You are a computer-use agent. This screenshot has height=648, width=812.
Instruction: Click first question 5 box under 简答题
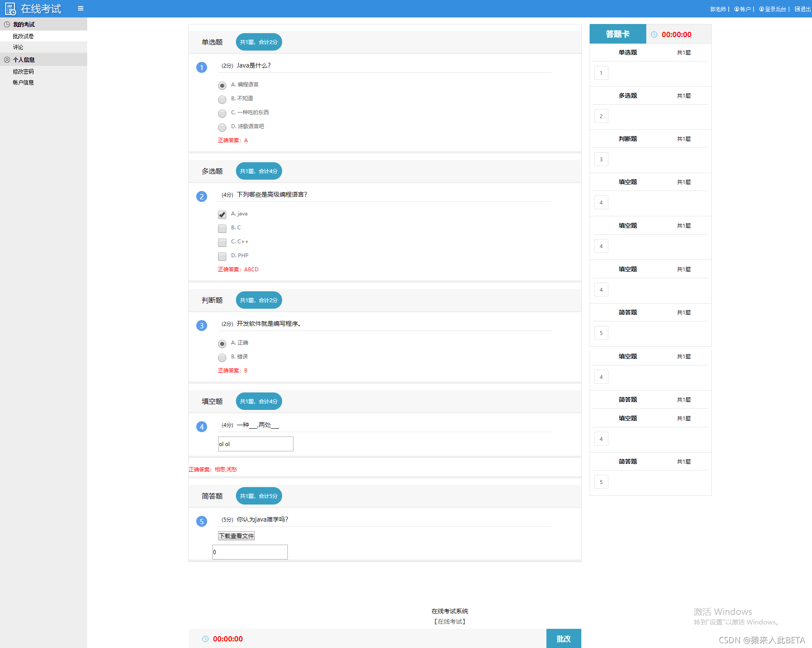[601, 333]
